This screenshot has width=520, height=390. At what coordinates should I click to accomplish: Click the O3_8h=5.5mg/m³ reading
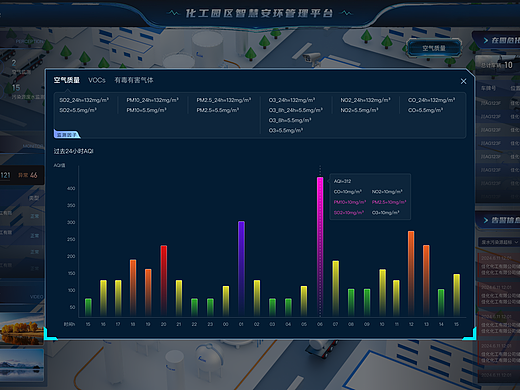290,120
